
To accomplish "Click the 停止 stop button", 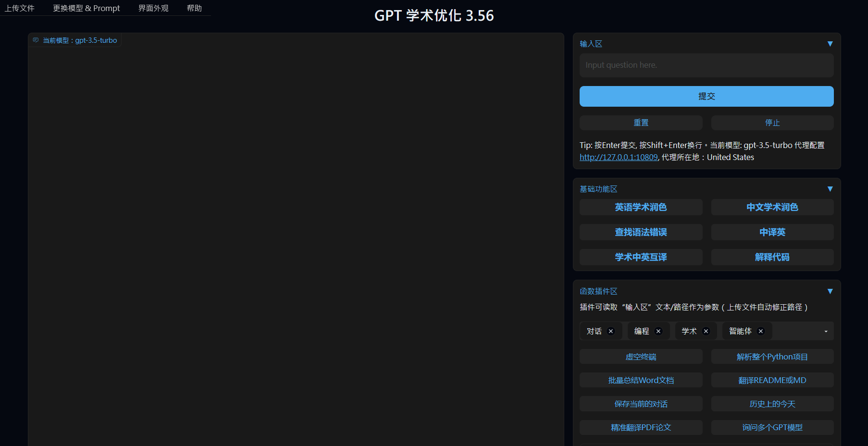I will 772,123.
